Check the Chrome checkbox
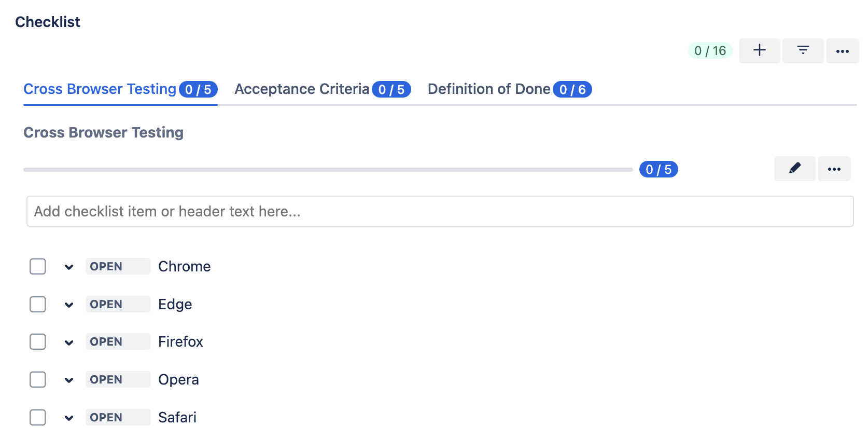The image size is (868, 439). (x=38, y=266)
